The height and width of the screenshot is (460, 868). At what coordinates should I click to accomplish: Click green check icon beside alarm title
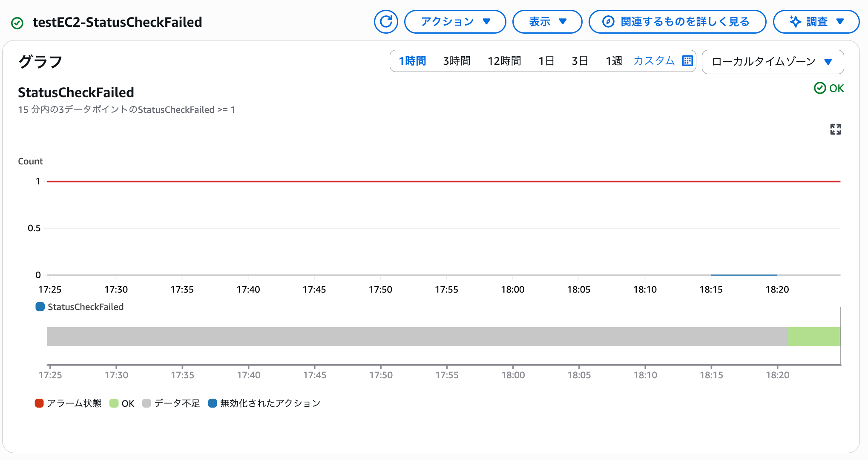[17, 23]
